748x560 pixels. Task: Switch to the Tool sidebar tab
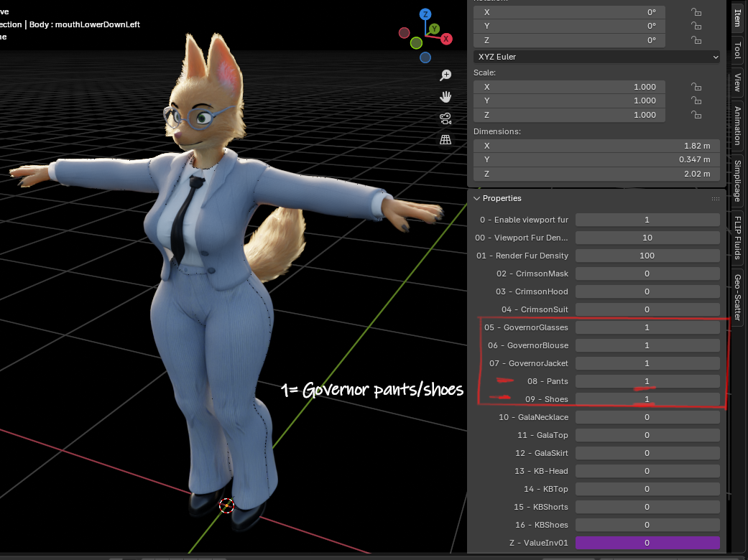737,50
